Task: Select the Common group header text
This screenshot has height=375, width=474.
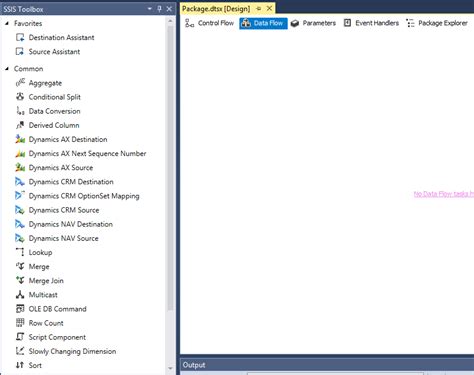Action: coord(29,69)
